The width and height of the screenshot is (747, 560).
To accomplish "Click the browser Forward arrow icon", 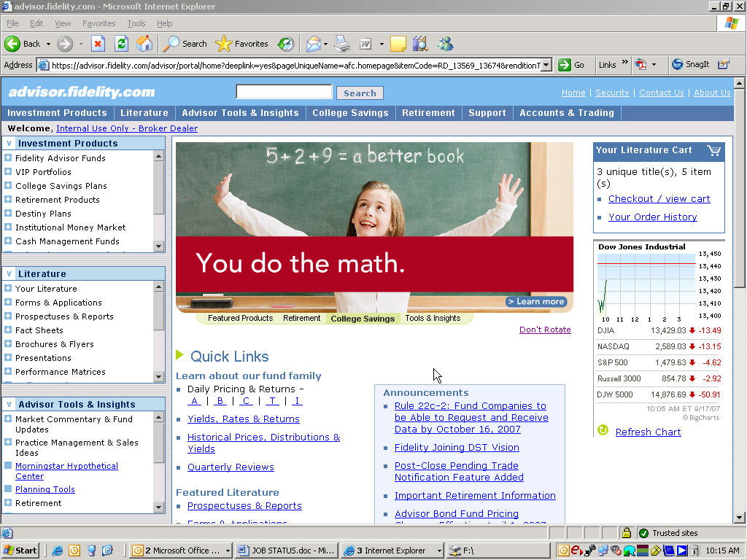I will [x=65, y=44].
